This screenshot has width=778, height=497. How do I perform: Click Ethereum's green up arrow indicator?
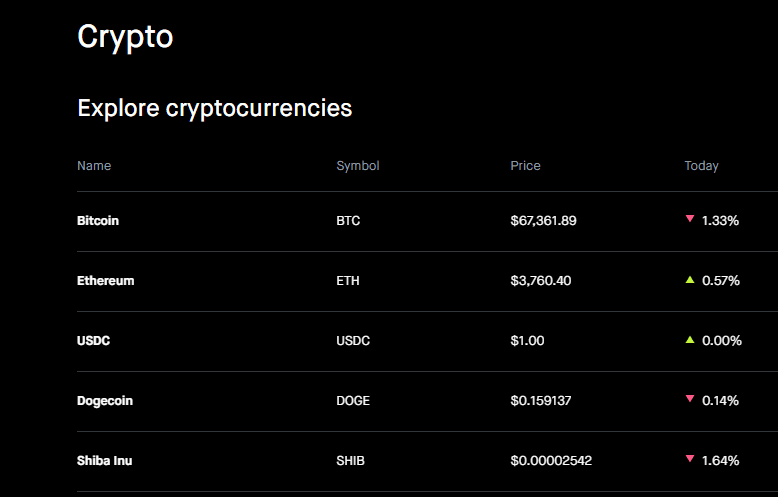[690, 280]
